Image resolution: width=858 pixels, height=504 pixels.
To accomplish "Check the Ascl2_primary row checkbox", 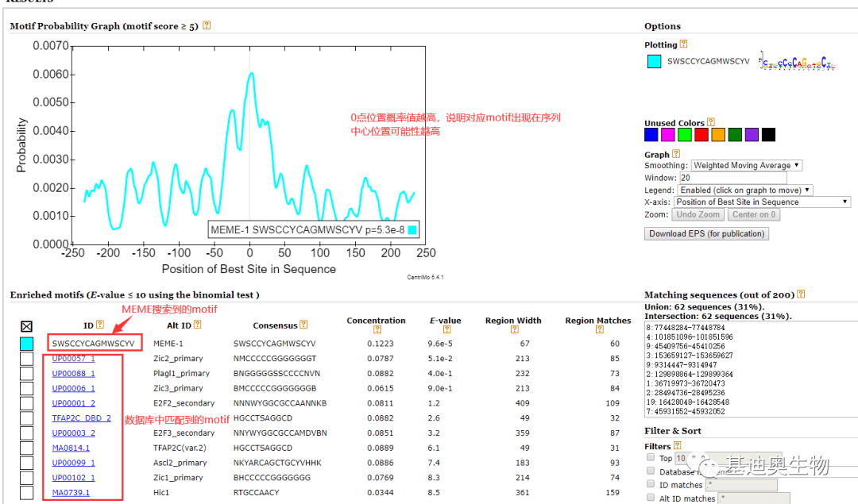I will coord(26,463).
